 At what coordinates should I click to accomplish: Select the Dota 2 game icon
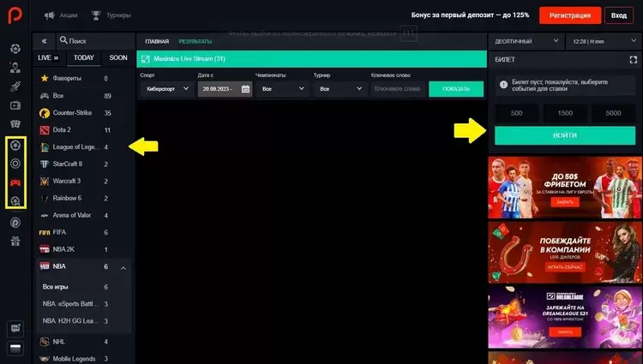[45, 130]
